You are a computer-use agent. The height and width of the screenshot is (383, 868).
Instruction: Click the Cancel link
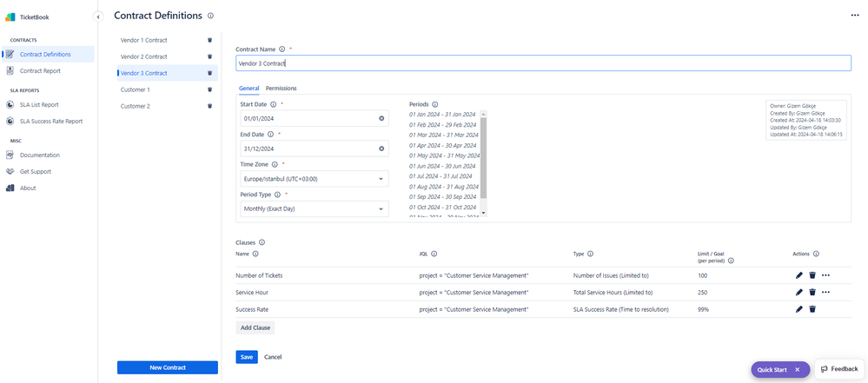[x=273, y=357]
